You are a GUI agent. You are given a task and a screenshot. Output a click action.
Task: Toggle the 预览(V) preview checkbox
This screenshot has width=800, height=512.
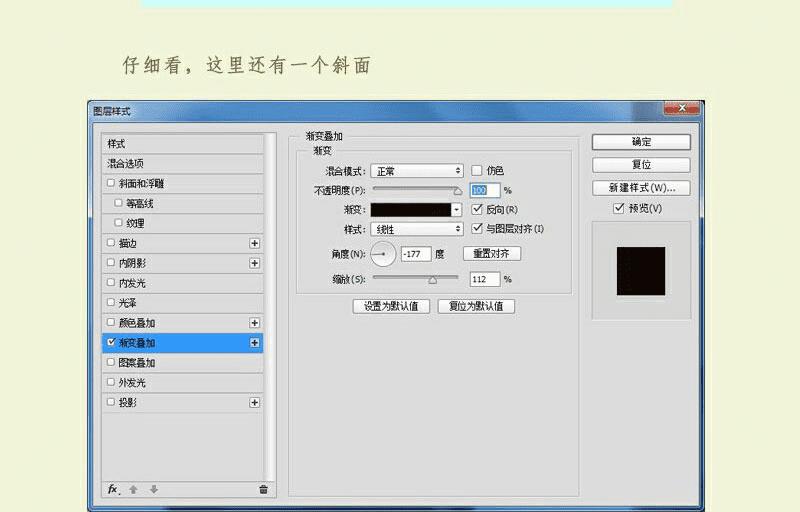(618, 208)
